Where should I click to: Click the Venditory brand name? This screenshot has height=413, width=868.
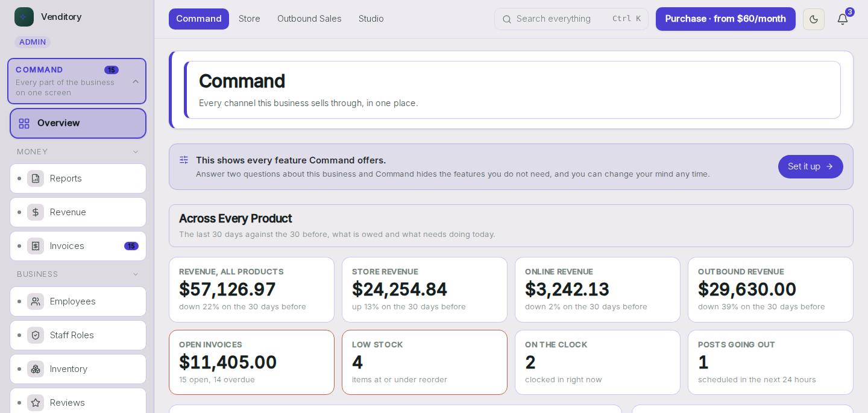coord(61,17)
